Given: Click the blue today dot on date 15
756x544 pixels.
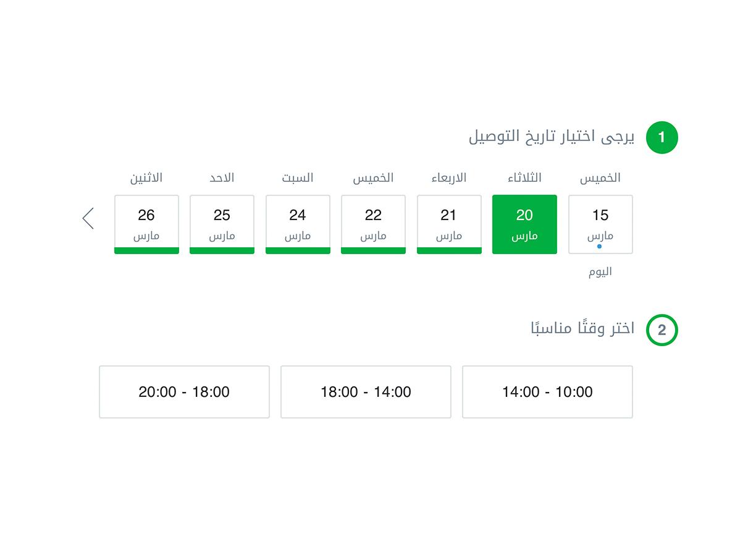Looking at the screenshot, I should tap(599, 246).
